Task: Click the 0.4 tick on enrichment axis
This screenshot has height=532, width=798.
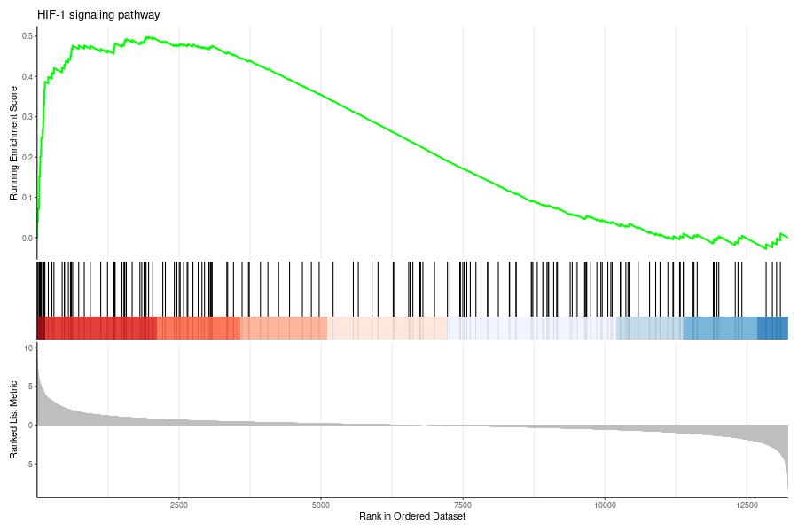Action: coord(27,77)
